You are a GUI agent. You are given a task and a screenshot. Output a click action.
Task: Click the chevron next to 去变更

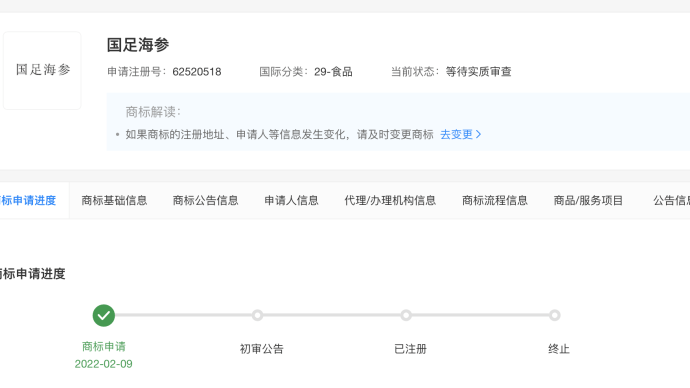478,135
